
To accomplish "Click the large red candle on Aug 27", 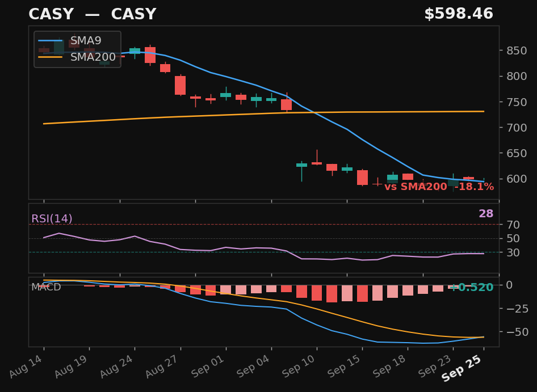I will (180, 85).
